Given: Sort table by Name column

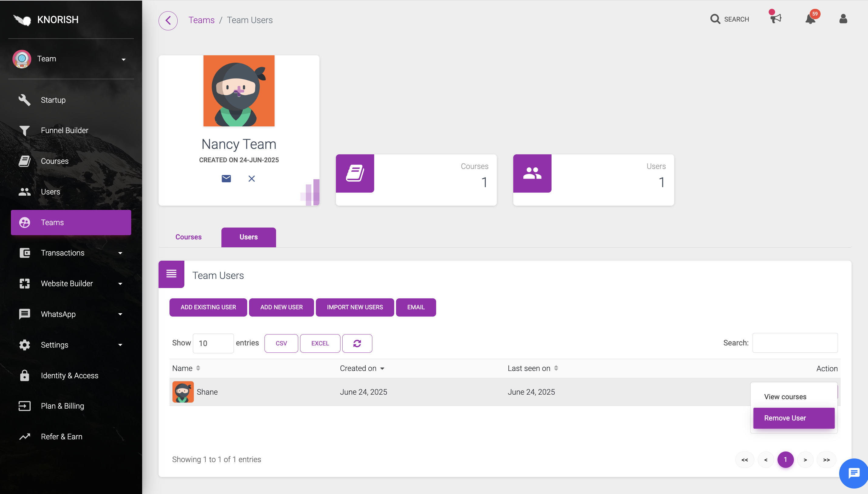Looking at the screenshot, I should pos(186,368).
